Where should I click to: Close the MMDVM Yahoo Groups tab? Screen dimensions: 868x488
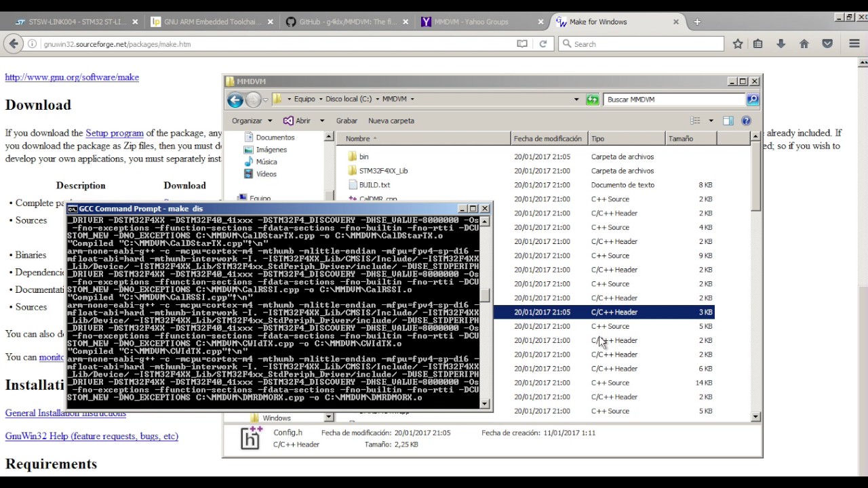click(540, 22)
